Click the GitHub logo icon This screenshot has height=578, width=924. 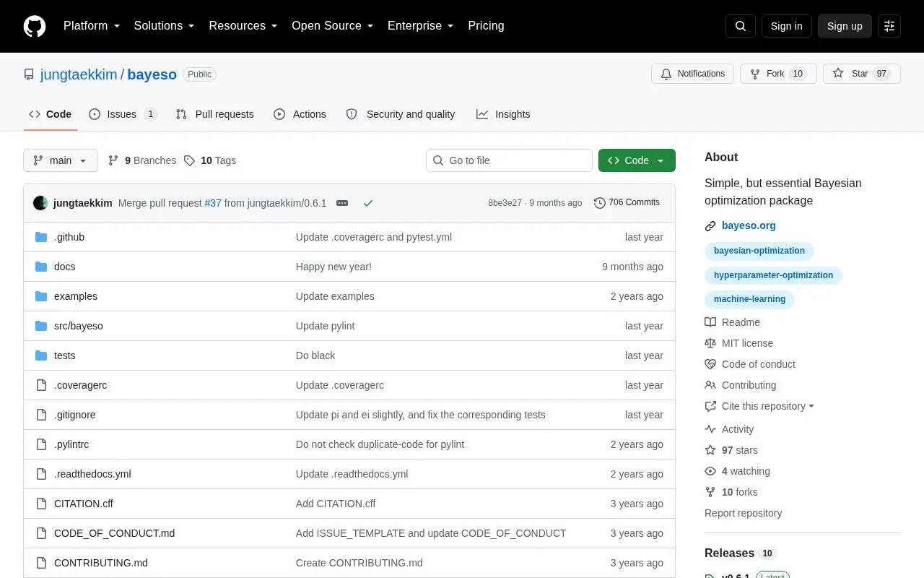click(35, 26)
